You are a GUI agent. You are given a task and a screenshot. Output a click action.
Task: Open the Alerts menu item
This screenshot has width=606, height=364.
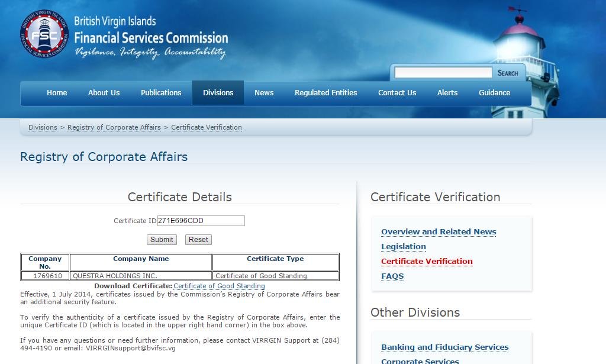[447, 93]
